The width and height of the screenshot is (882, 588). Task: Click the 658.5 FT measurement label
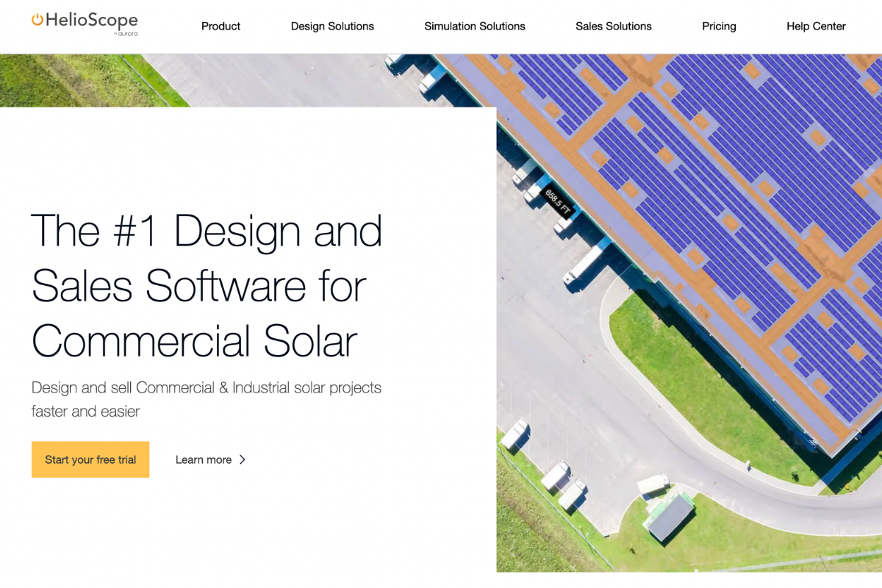(558, 202)
